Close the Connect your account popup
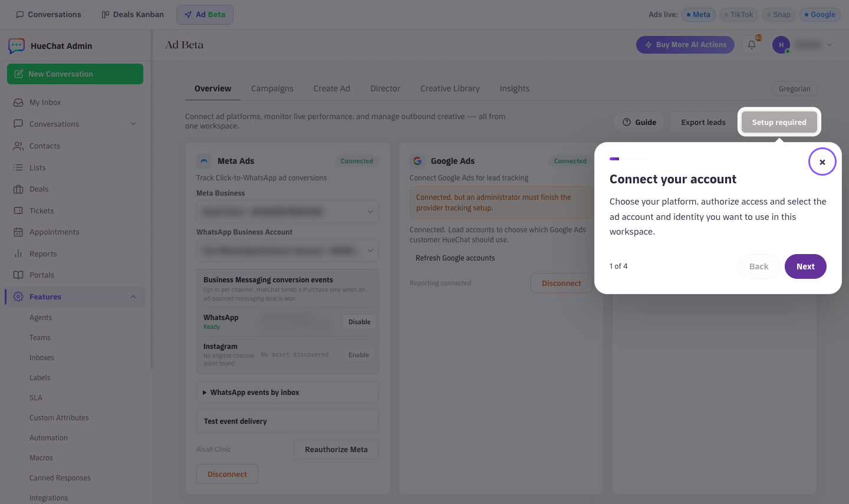 click(822, 162)
